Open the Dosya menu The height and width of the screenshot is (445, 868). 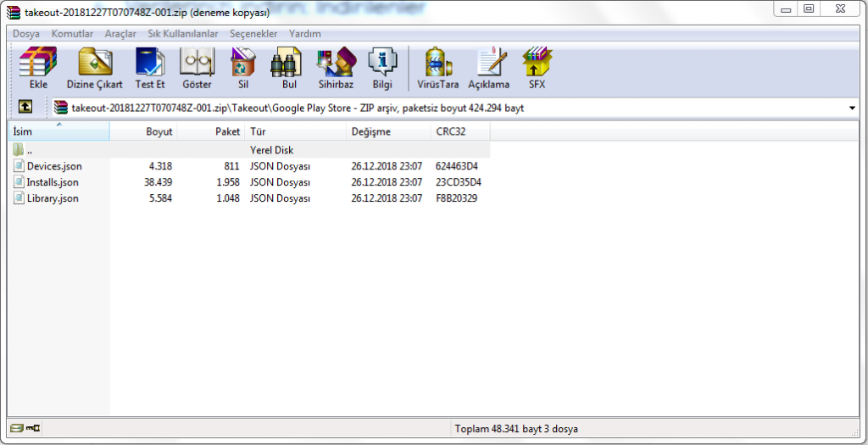26,34
